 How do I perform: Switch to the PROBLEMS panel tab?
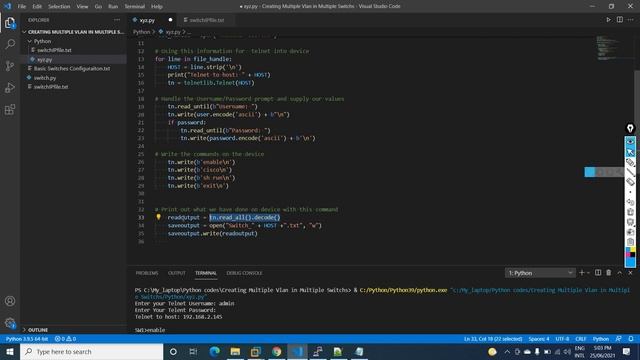(x=147, y=273)
